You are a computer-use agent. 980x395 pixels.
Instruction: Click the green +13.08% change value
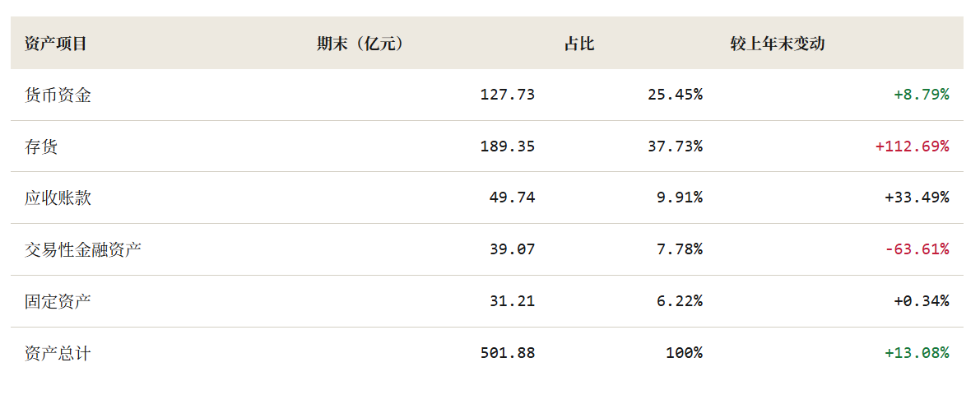click(x=917, y=353)
